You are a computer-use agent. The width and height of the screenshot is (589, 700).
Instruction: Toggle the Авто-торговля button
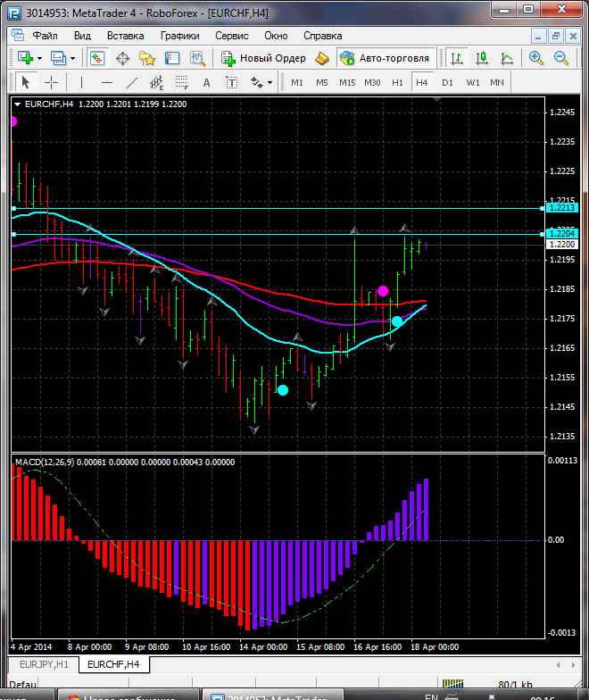click(384, 58)
